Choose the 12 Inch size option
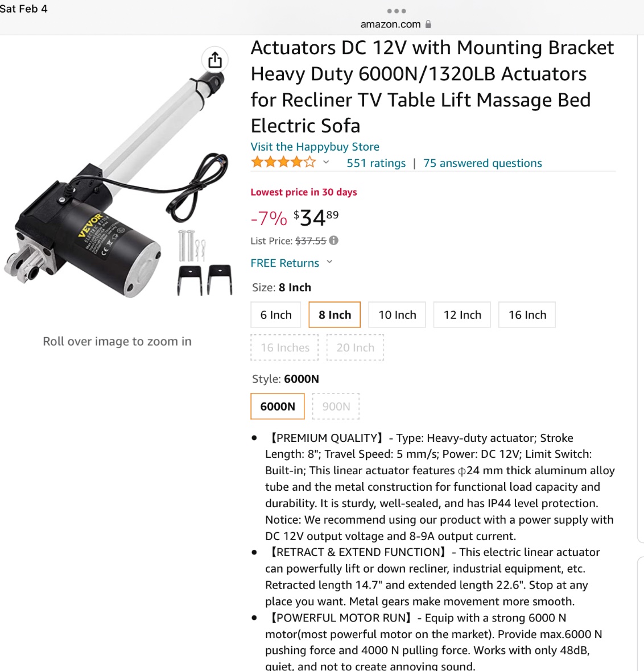Screen dimensions: 644x671 [462, 315]
